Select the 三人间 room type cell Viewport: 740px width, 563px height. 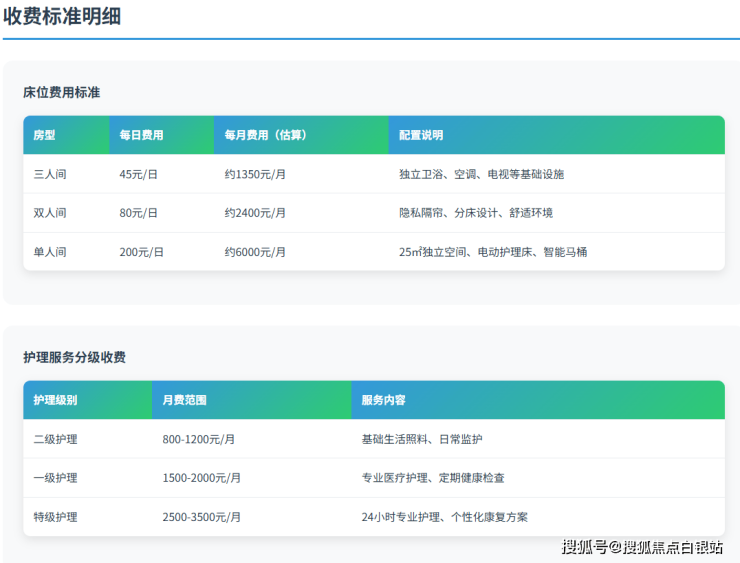click(x=50, y=174)
